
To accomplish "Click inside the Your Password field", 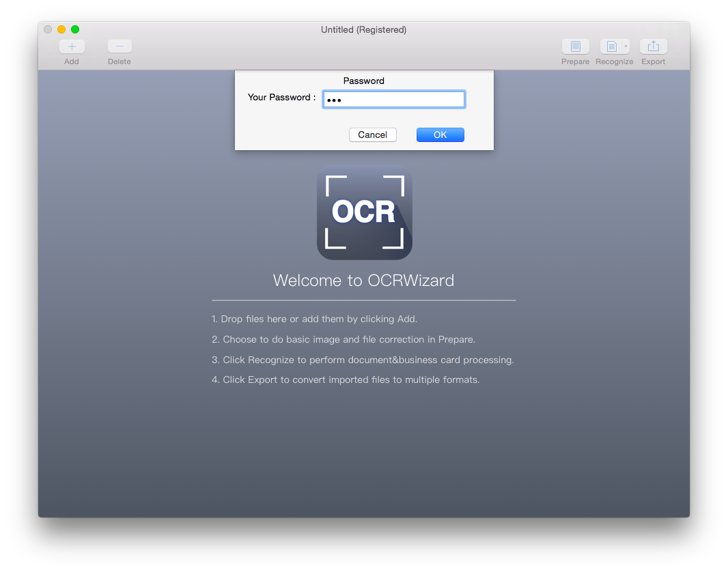I will pyautogui.click(x=394, y=99).
